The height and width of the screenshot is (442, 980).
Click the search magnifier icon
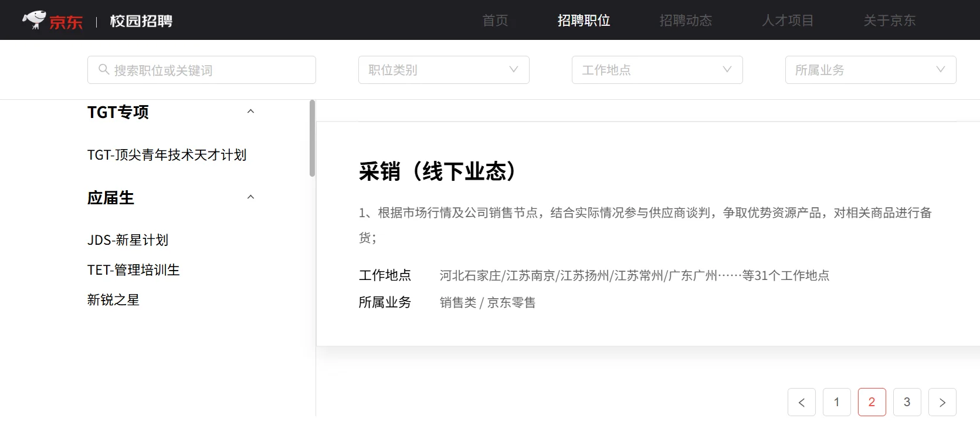click(104, 69)
